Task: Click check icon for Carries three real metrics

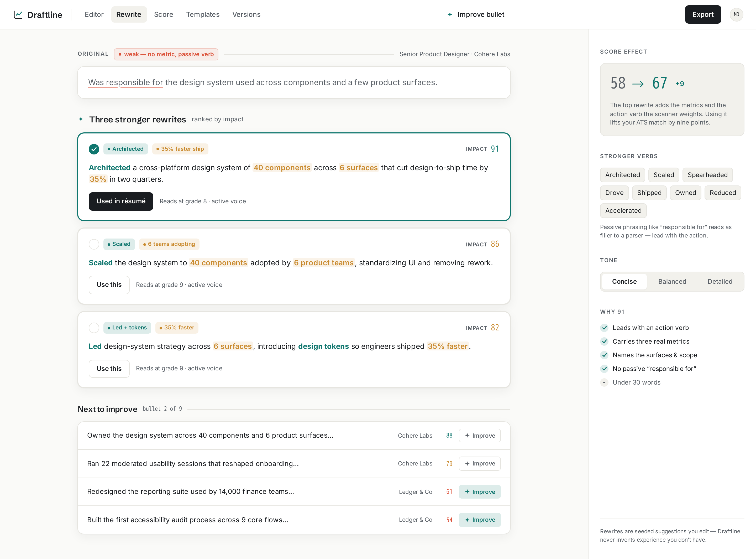Action: coord(604,341)
